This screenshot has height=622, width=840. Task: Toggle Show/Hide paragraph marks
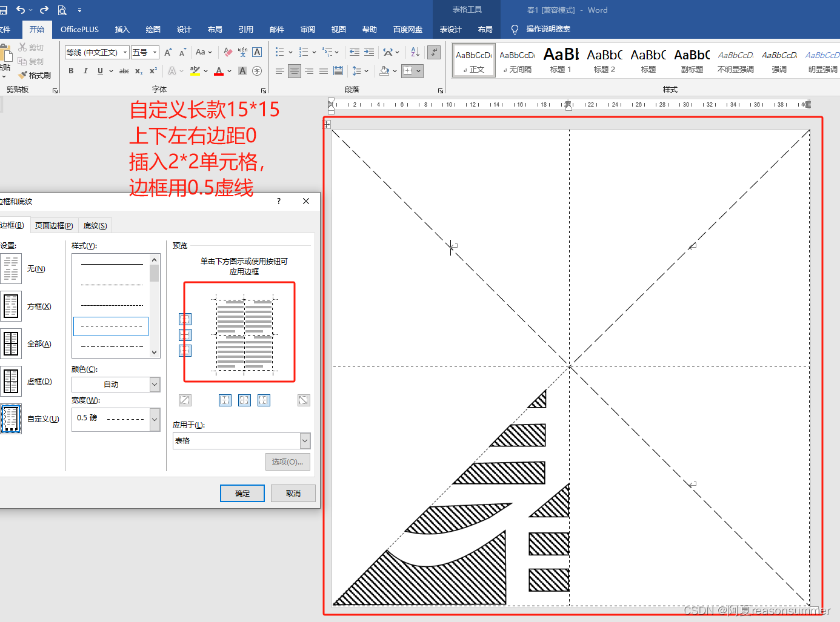coord(434,52)
